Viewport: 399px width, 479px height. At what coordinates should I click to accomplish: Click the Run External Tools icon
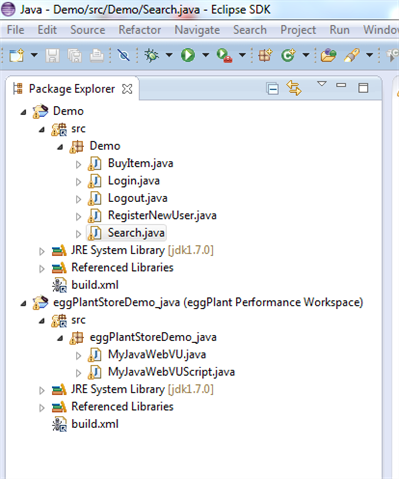pyautogui.click(x=224, y=55)
